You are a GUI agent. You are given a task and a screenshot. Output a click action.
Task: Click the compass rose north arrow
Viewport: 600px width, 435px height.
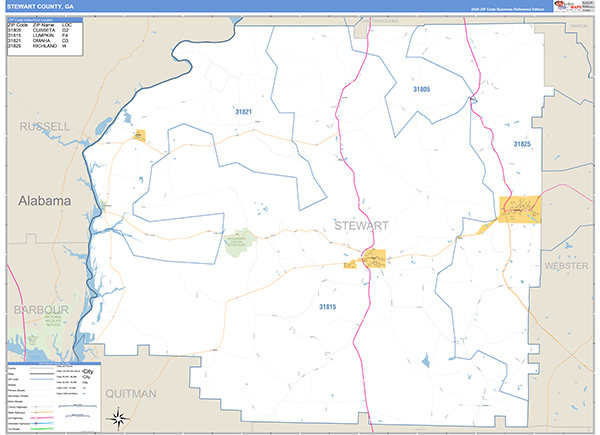pyautogui.click(x=118, y=418)
